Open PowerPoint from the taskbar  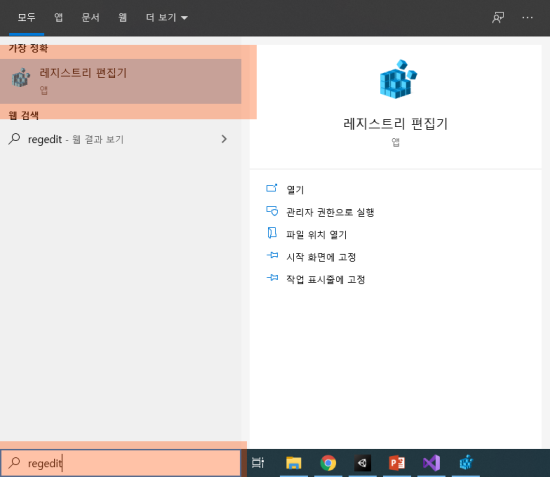[397, 463]
